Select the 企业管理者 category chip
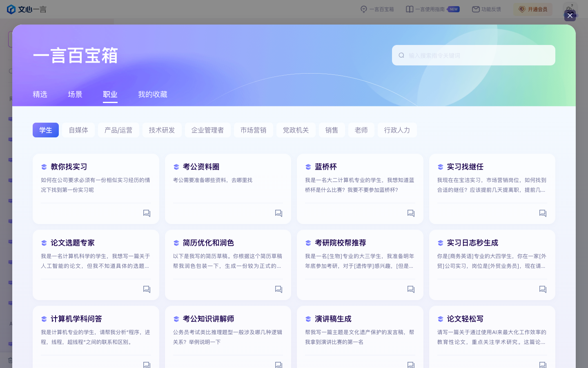This screenshot has height=368, width=588. (x=208, y=130)
